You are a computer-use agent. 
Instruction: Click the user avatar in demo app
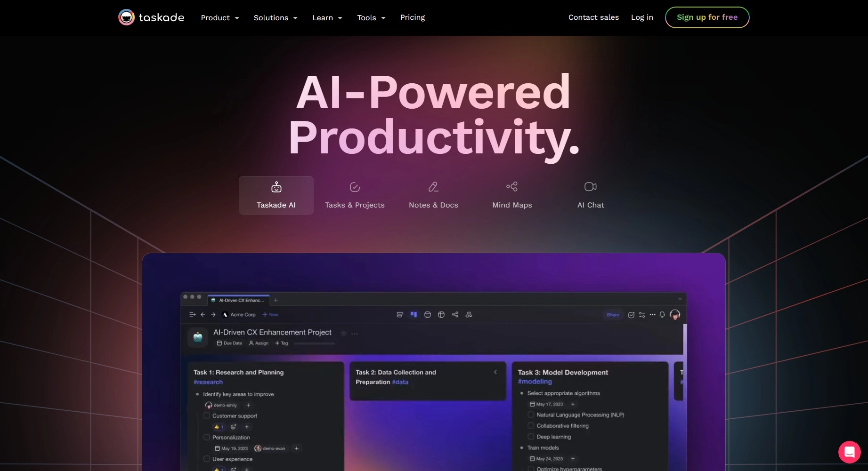(675, 314)
